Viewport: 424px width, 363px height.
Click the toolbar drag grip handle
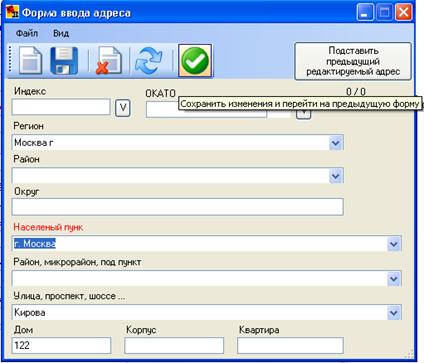(x=10, y=59)
